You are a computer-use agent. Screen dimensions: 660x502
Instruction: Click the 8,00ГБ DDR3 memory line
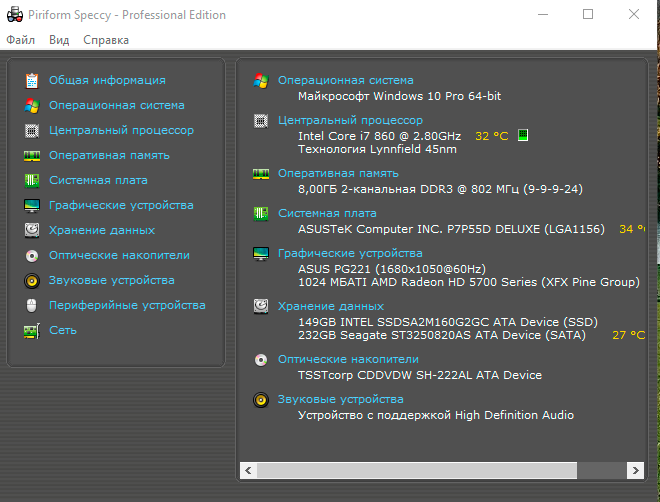pos(440,189)
